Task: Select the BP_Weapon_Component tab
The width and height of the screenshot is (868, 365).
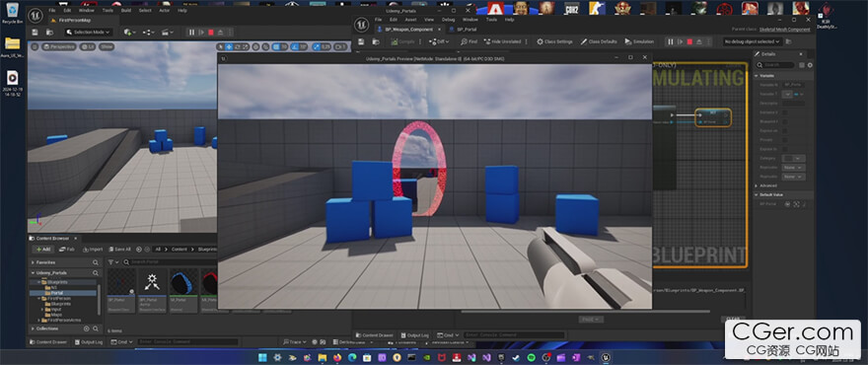Action: [x=408, y=30]
